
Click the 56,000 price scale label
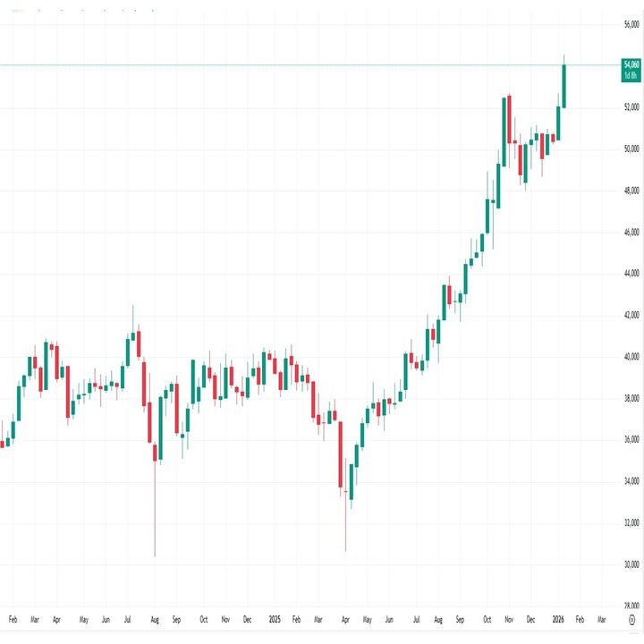pyautogui.click(x=631, y=24)
